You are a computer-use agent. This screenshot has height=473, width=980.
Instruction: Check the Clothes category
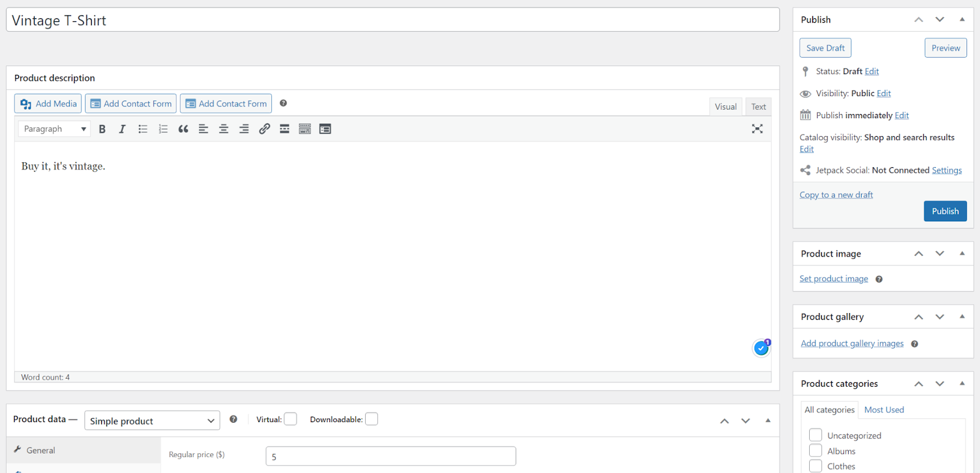click(x=815, y=466)
